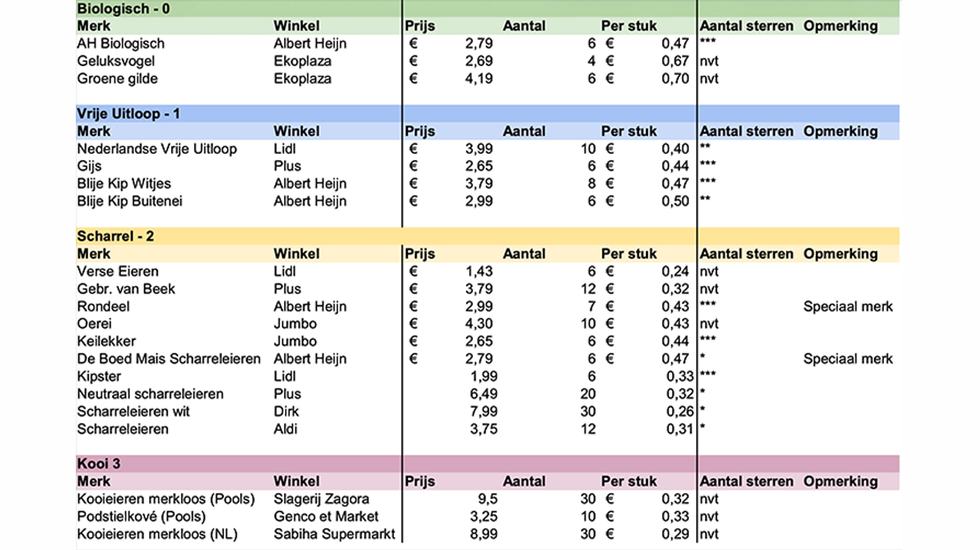
Task: Select the 'Sabiha Supermarkt' cell
Action: click(x=334, y=534)
